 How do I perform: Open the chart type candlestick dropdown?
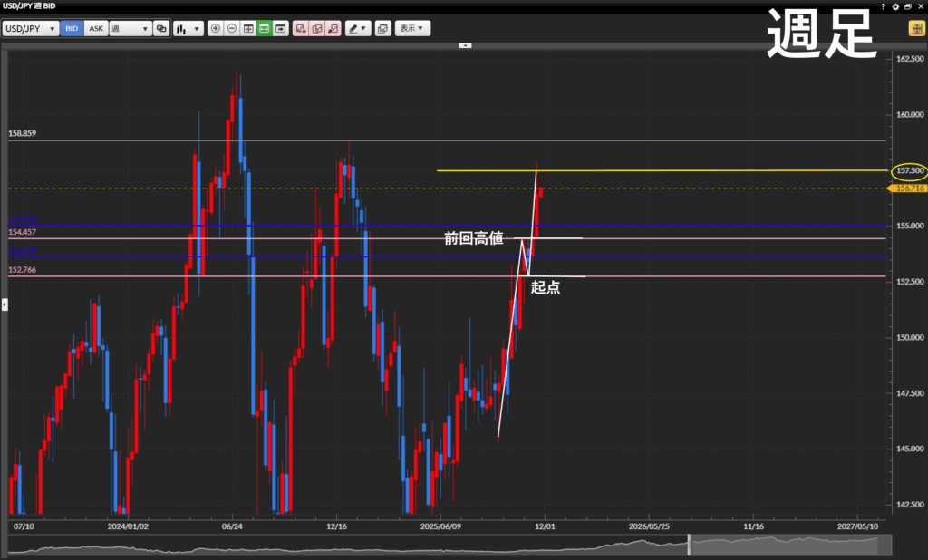(x=188, y=28)
